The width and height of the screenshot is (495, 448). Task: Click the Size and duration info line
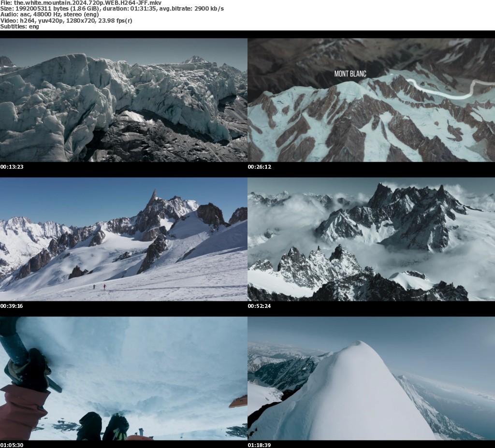111,9
